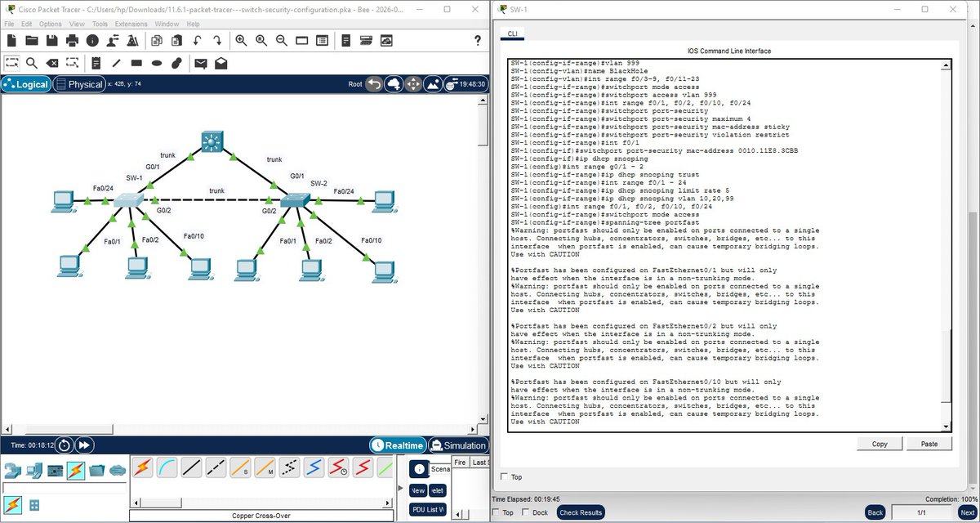Fast forward time
This screenshot has height=523, width=980.
point(84,445)
